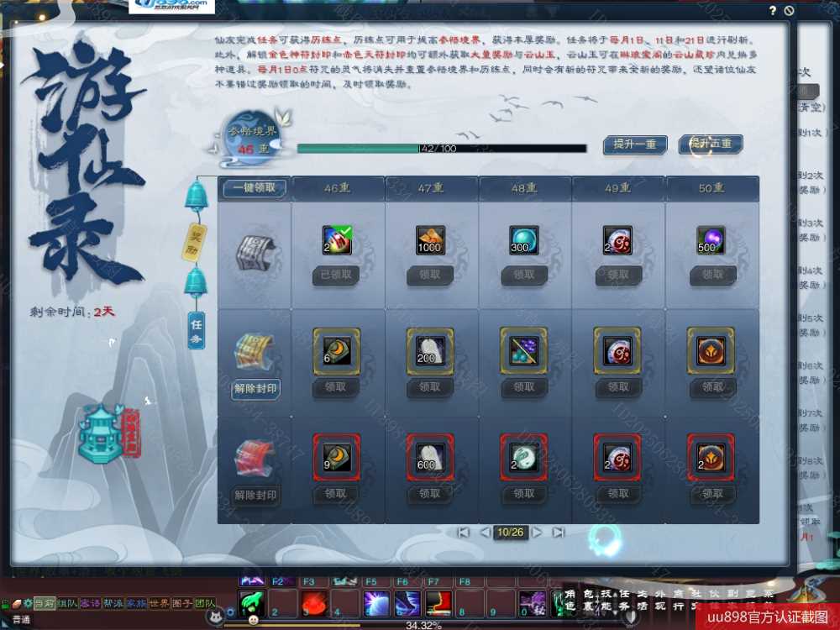Go to previous reward page
This screenshot has width=840, height=630.
[485, 533]
